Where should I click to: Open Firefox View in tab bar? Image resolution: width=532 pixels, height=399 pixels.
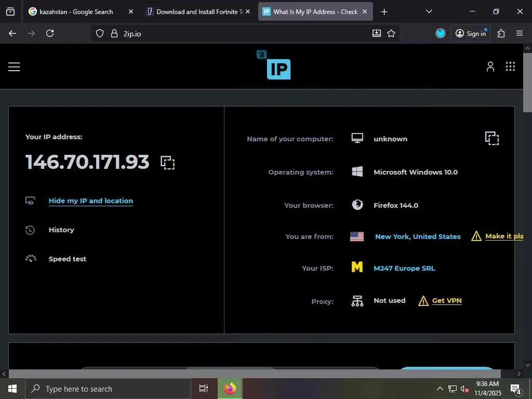[10, 12]
